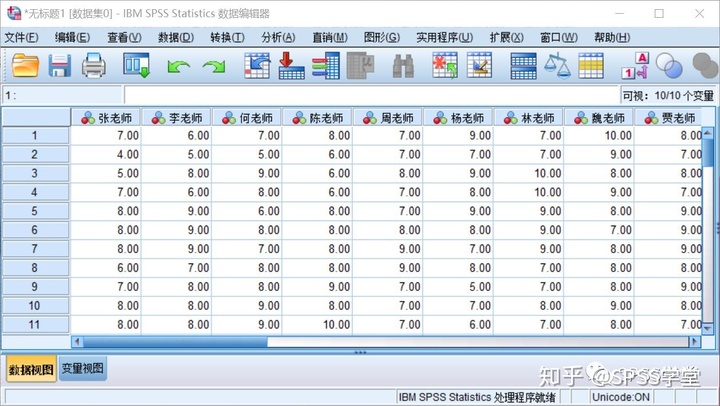Click the SPSS application icon in title bar
The height and width of the screenshot is (406, 720).
coord(14,13)
